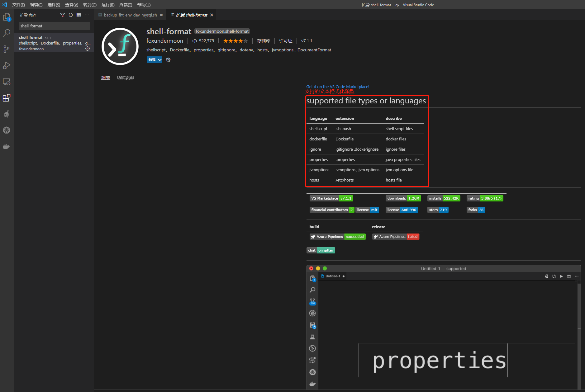Switch to the backup_fht_env_dev_mysql.sh tab
585x392 pixels.
tap(130, 15)
